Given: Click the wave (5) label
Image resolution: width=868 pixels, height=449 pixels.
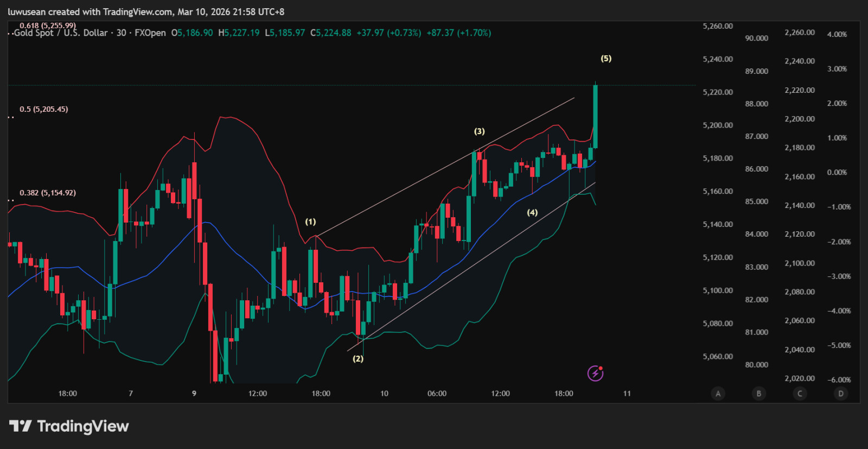Looking at the screenshot, I should pyautogui.click(x=606, y=59).
